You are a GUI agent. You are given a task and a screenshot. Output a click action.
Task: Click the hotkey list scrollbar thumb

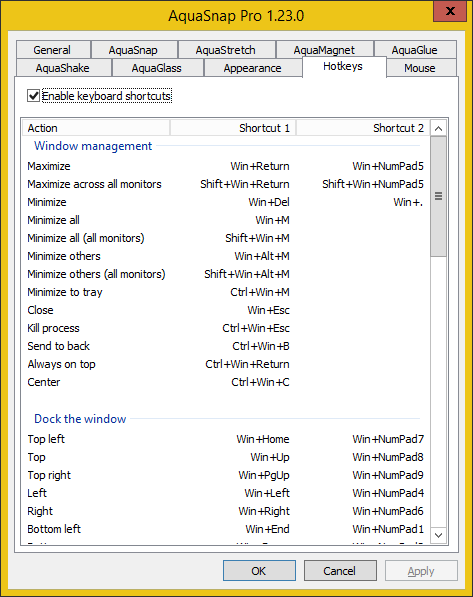(438, 196)
